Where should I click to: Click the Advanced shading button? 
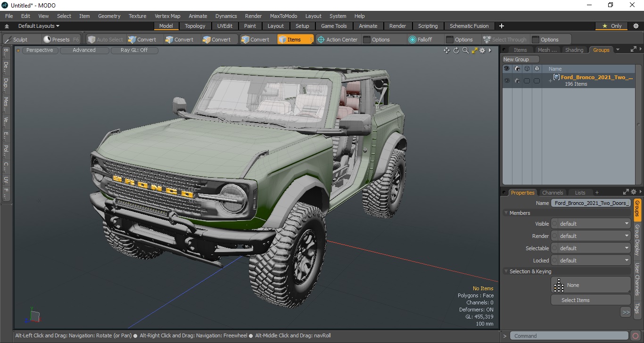click(84, 50)
